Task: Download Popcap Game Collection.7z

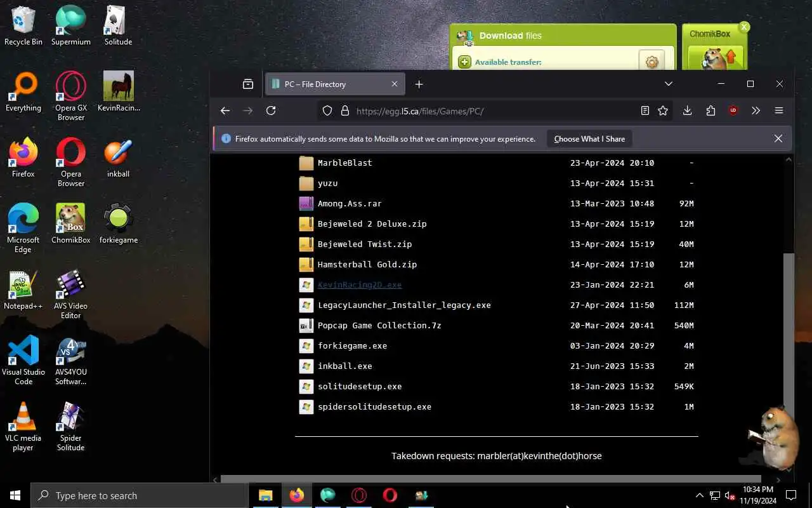Action: pos(379,325)
